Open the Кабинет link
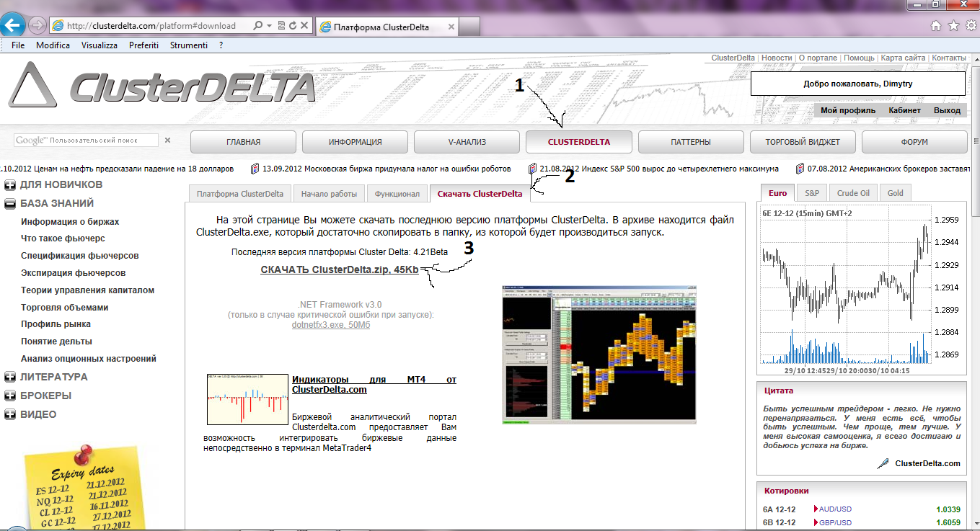This screenshot has width=980, height=531. click(x=904, y=110)
